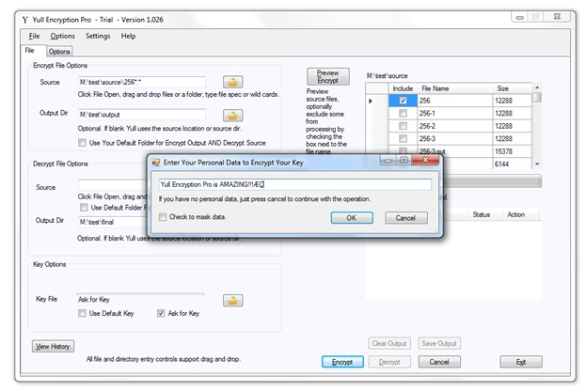Tick the Include checkbox for file 256-2
Screen dimensions: 586x392
point(403,126)
